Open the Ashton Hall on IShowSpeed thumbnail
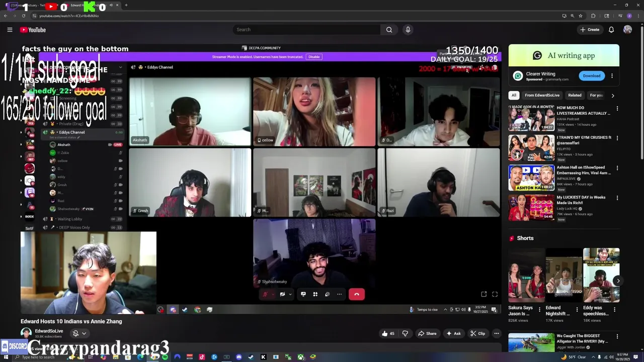The image size is (644, 362). pos(531,178)
